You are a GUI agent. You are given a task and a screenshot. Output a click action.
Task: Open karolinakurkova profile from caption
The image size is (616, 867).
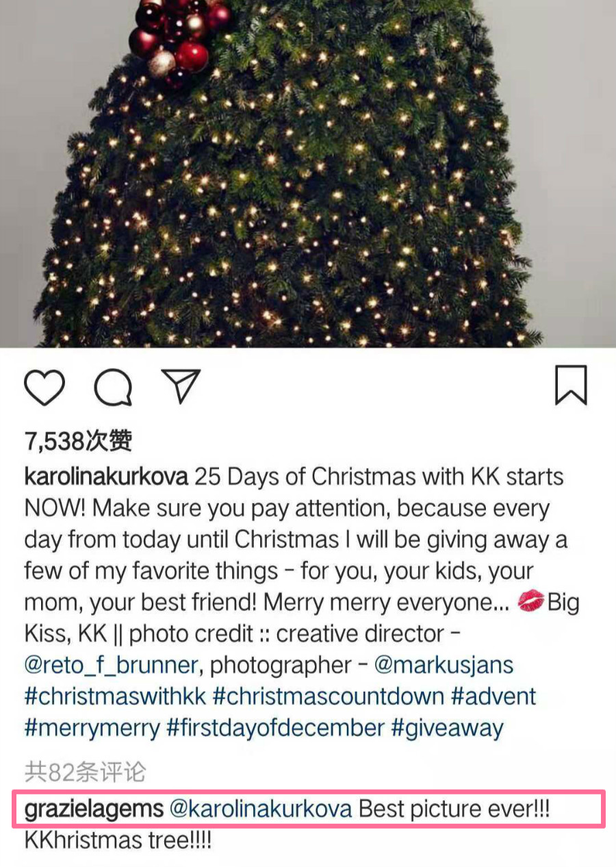[x=106, y=476]
